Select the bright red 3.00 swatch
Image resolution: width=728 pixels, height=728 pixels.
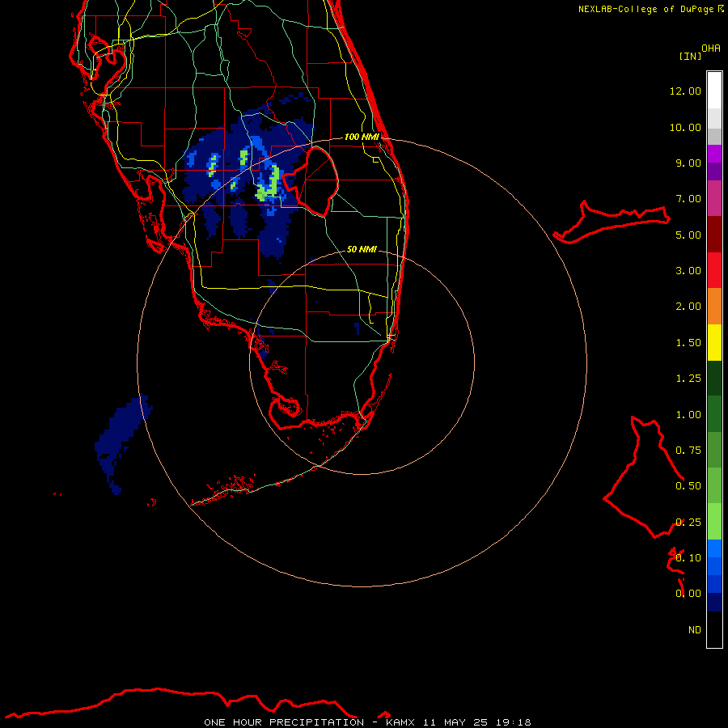point(714,270)
